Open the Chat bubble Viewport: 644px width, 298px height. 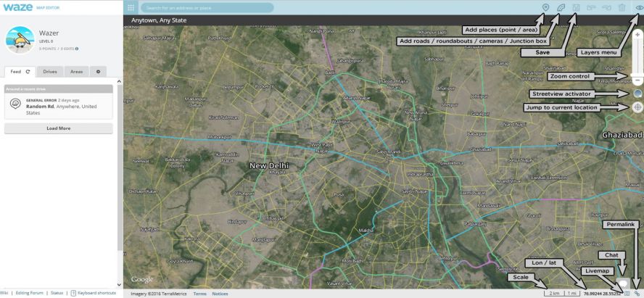[x=622, y=285]
